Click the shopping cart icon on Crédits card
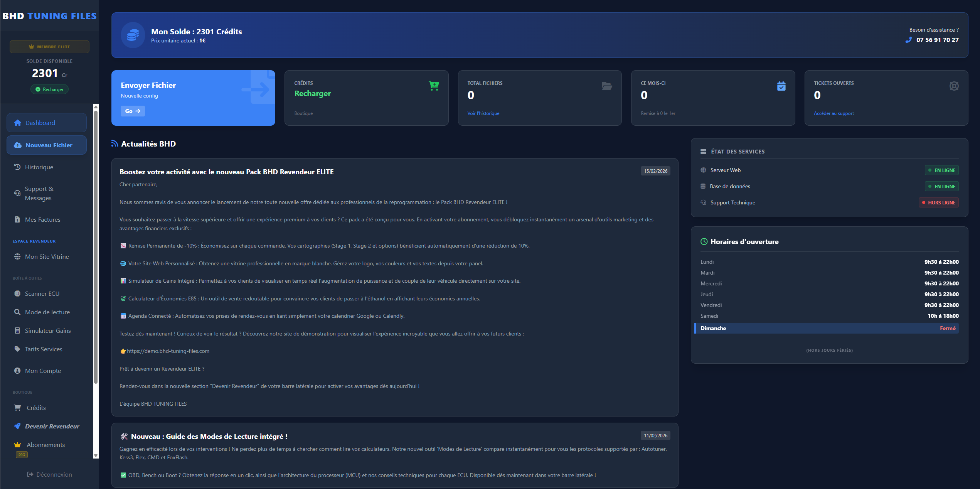The image size is (980, 489). 434,86
